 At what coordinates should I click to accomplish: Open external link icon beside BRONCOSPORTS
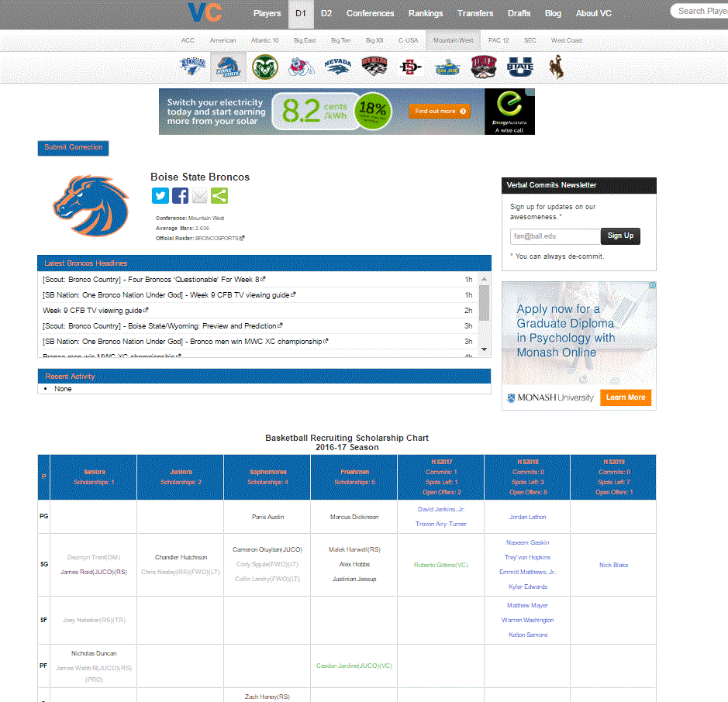(242, 238)
